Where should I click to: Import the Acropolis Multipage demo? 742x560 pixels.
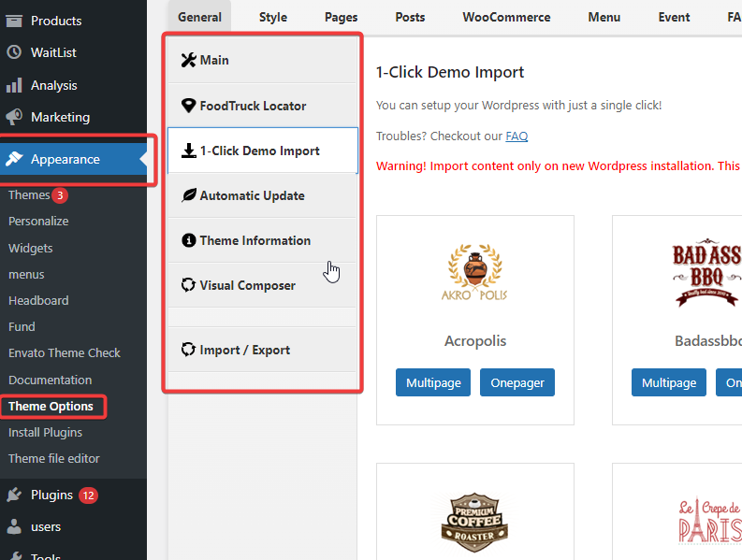[432, 382]
